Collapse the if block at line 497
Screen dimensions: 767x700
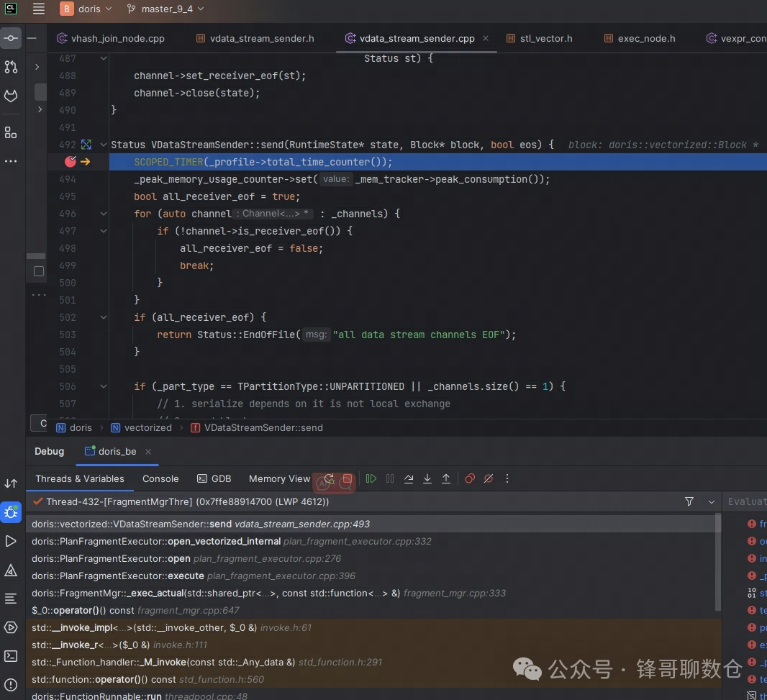coord(103,231)
